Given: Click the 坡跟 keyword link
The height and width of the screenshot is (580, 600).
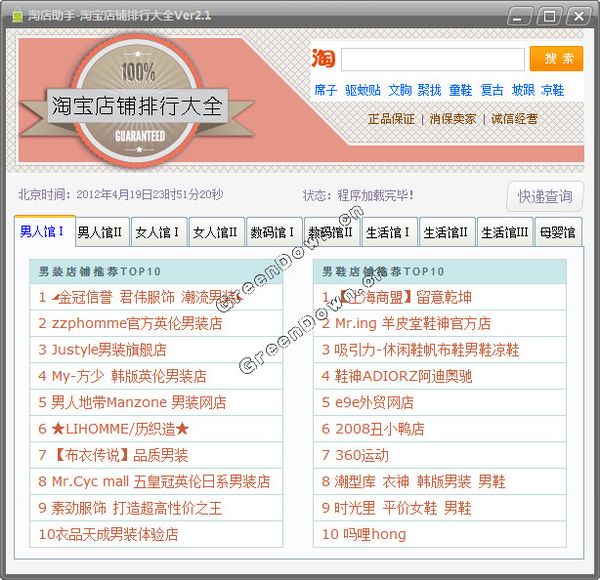Looking at the screenshot, I should coord(523,90).
